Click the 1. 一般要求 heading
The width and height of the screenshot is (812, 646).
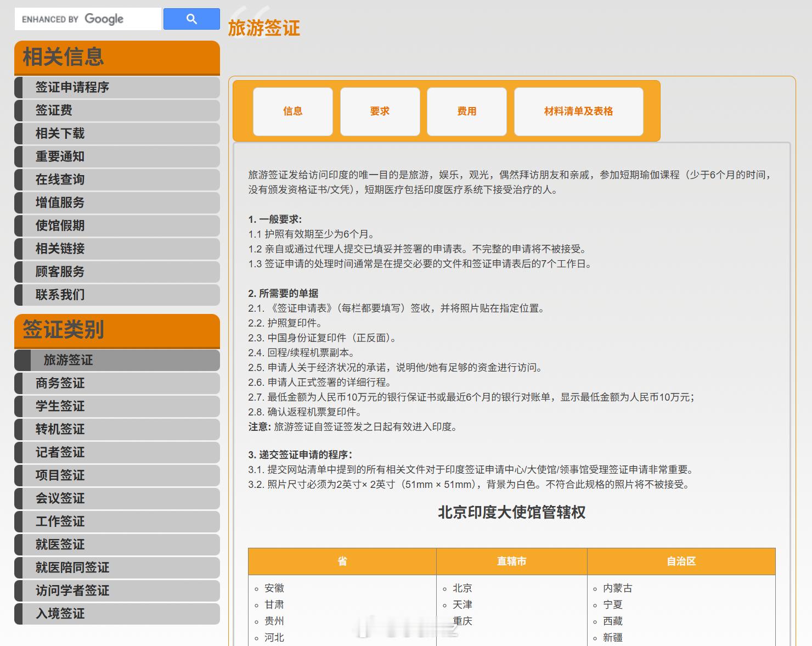(275, 219)
